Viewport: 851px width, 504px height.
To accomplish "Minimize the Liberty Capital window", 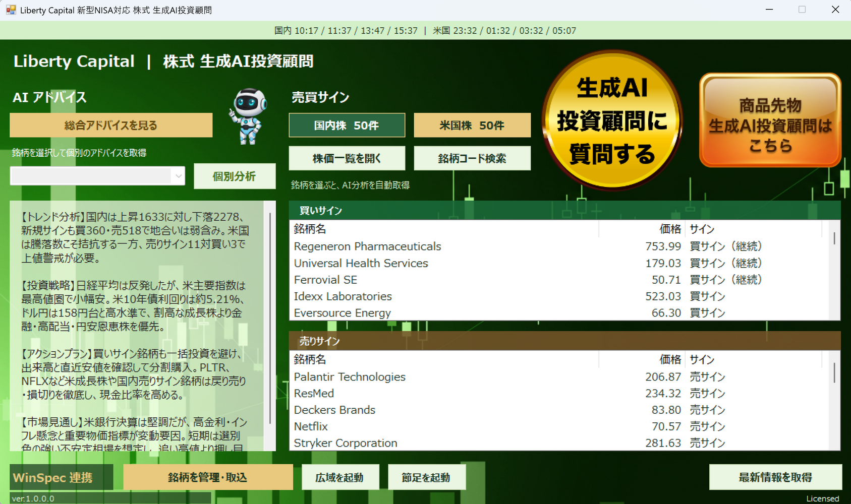I will [x=769, y=10].
